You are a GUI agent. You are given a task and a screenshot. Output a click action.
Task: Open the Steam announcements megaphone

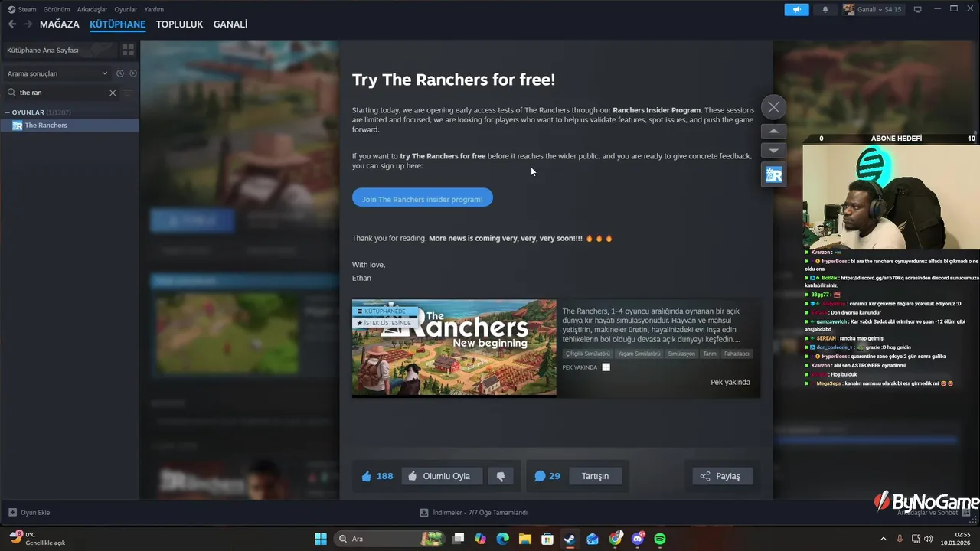click(796, 9)
